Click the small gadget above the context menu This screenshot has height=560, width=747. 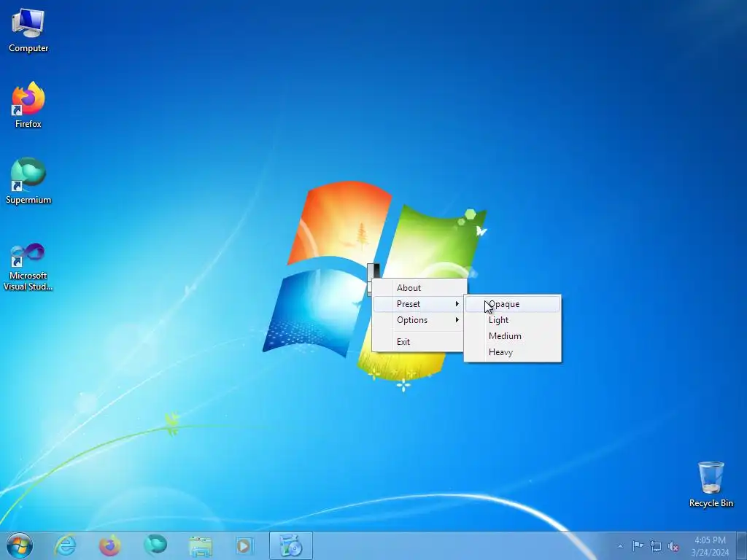tap(373, 271)
